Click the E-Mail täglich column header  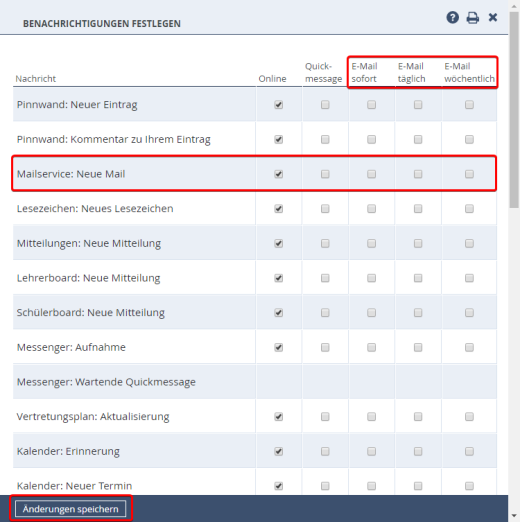pyautogui.click(x=411, y=72)
